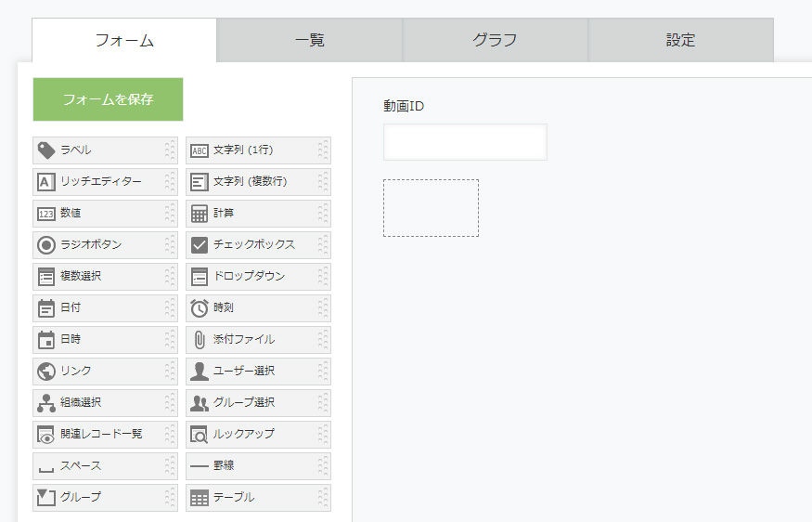Click the 文字列 (複数行) label text

[251, 181]
